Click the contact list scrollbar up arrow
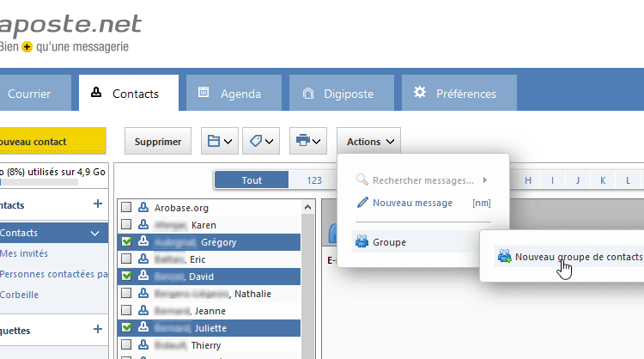The width and height of the screenshot is (644, 359). pyautogui.click(x=308, y=207)
